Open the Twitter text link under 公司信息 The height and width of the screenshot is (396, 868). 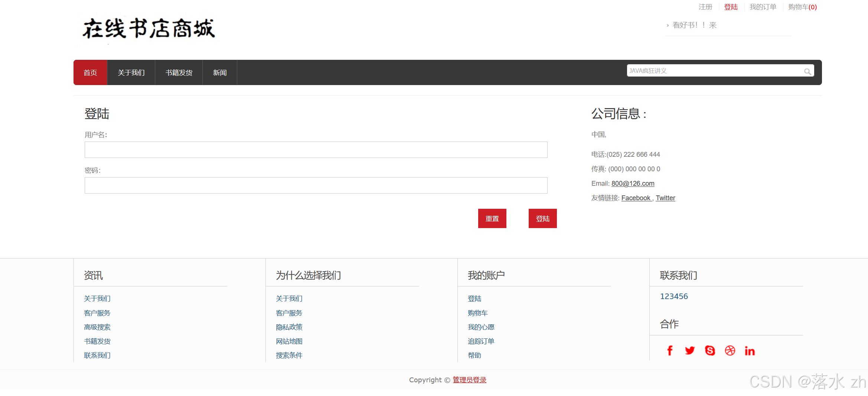point(665,198)
